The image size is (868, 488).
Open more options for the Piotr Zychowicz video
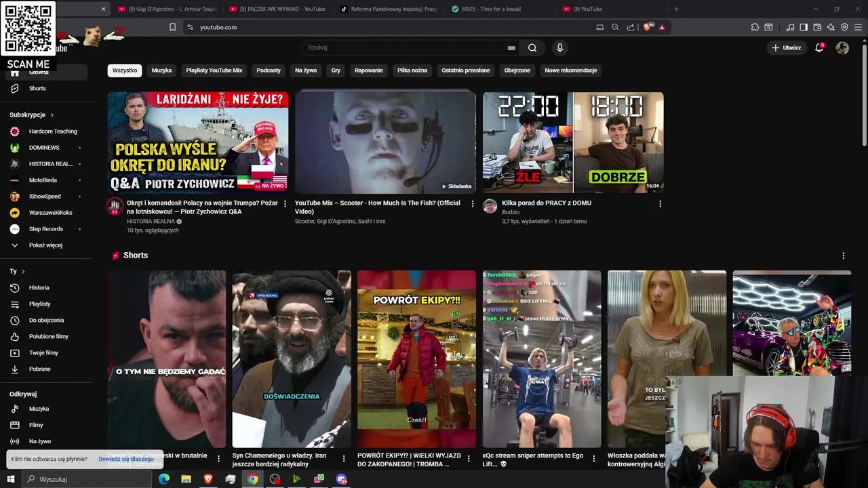285,203
